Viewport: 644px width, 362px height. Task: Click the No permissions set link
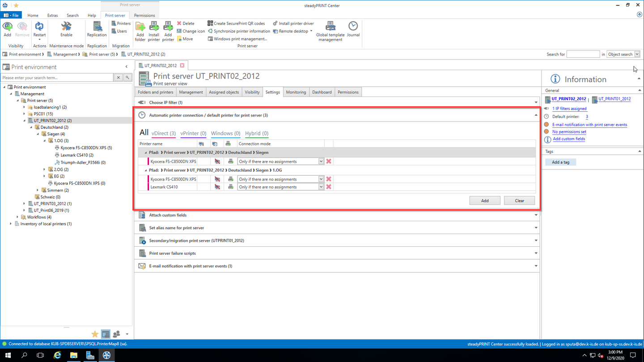(x=569, y=132)
